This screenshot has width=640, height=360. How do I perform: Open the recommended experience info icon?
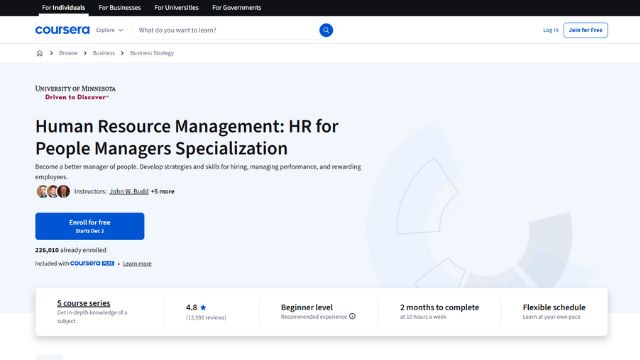click(x=352, y=316)
